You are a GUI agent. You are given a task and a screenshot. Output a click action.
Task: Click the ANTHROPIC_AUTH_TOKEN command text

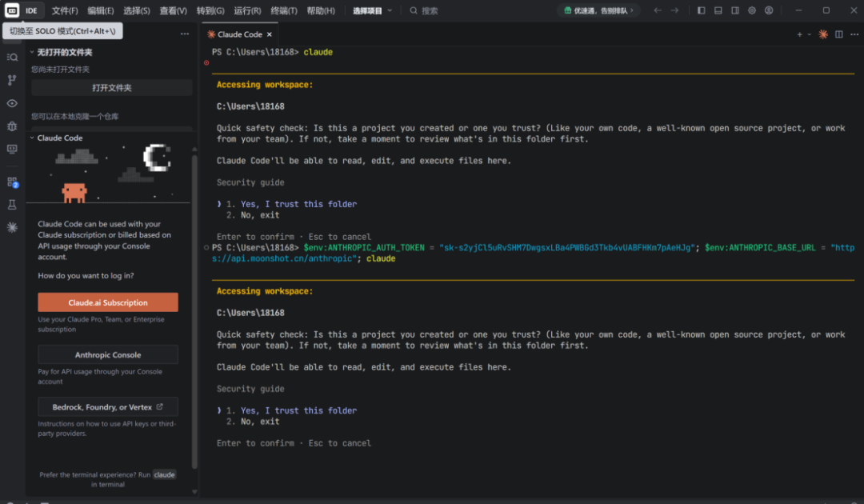coord(364,248)
